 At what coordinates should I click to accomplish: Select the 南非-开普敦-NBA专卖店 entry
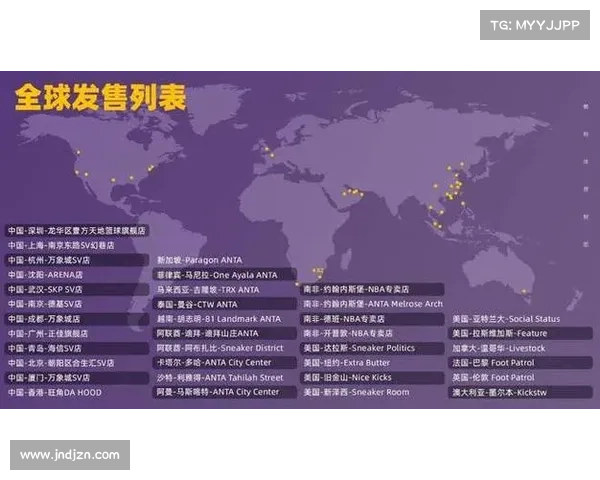coord(348,333)
